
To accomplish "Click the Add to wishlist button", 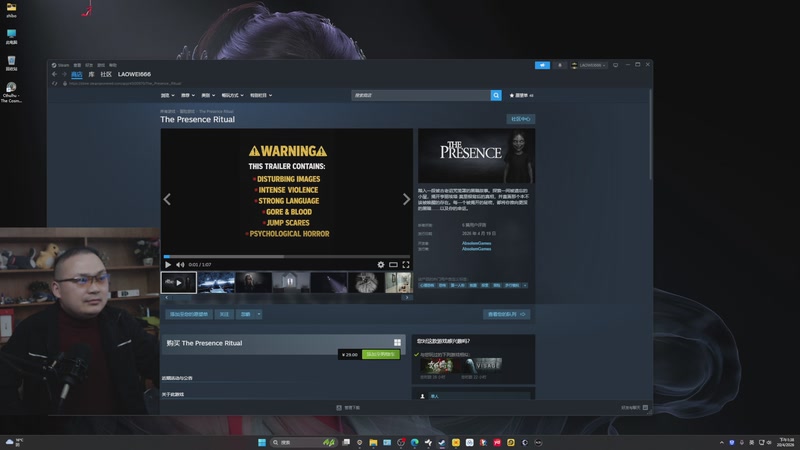I will [x=189, y=314].
